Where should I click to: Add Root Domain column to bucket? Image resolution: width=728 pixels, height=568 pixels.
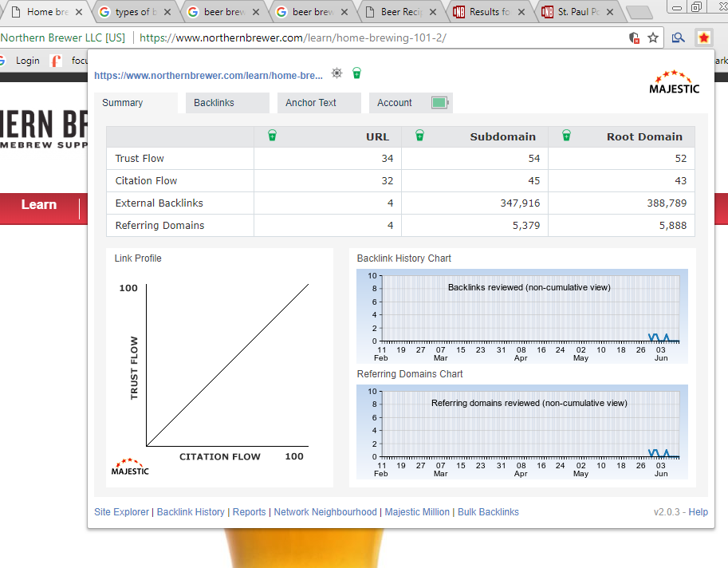click(566, 136)
